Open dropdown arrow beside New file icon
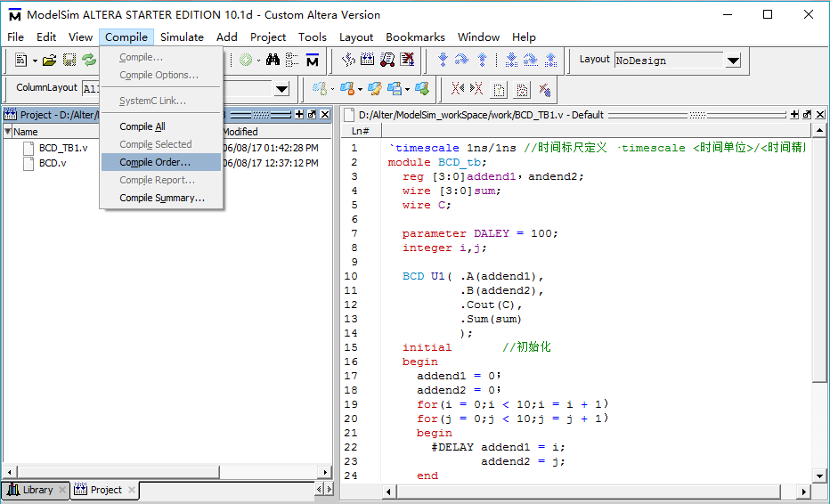This screenshot has width=830, height=504. [x=35, y=61]
